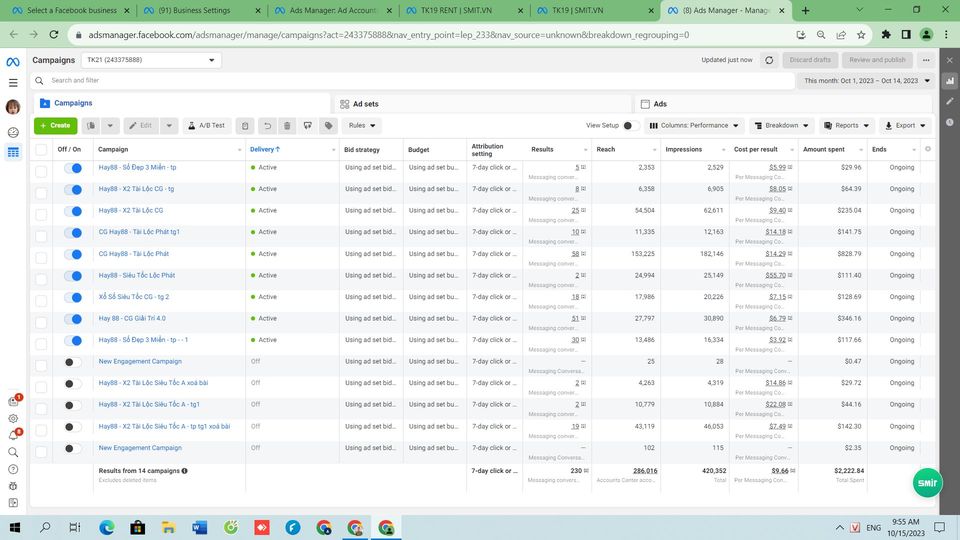This screenshot has width=960, height=540.
Task: Open notifications bell in left sidebar
Action: pos(13,434)
